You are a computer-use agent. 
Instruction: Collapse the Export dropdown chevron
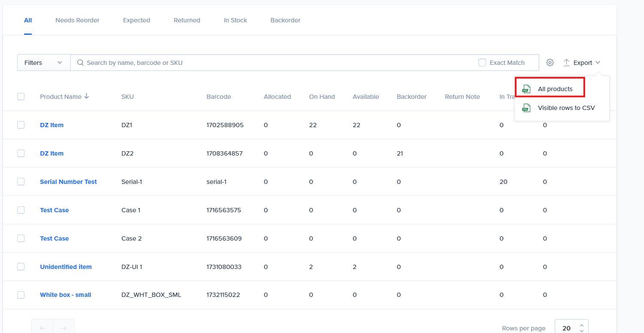click(x=598, y=63)
